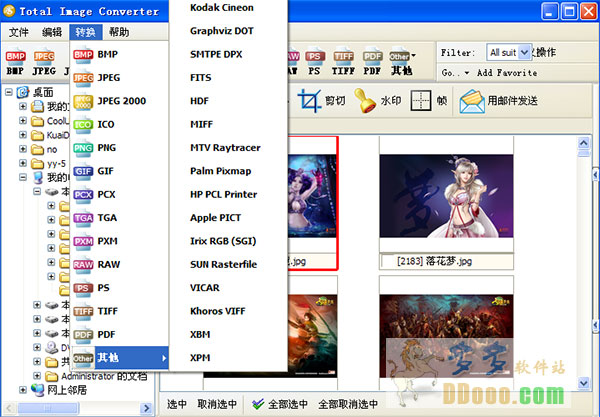Click Add Favorite link
The image size is (600, 417).
coord(507,73)
